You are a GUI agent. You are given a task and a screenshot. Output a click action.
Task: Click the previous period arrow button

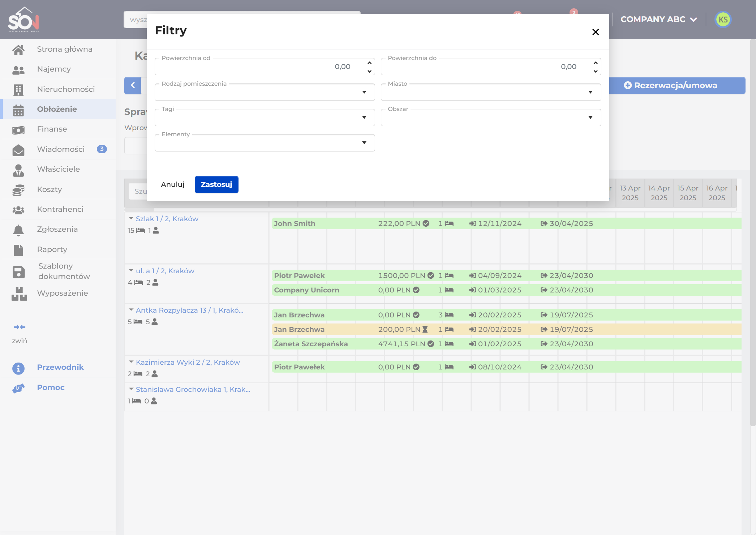pyautogui.click(x=133, y=86)
